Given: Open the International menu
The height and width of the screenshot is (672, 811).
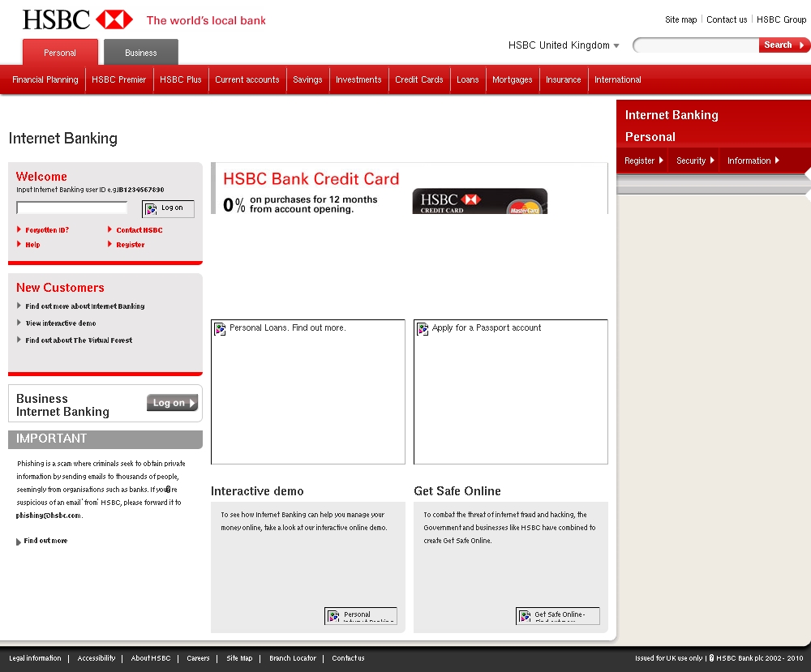Looking at the screenshot, I should coord(617,79).
